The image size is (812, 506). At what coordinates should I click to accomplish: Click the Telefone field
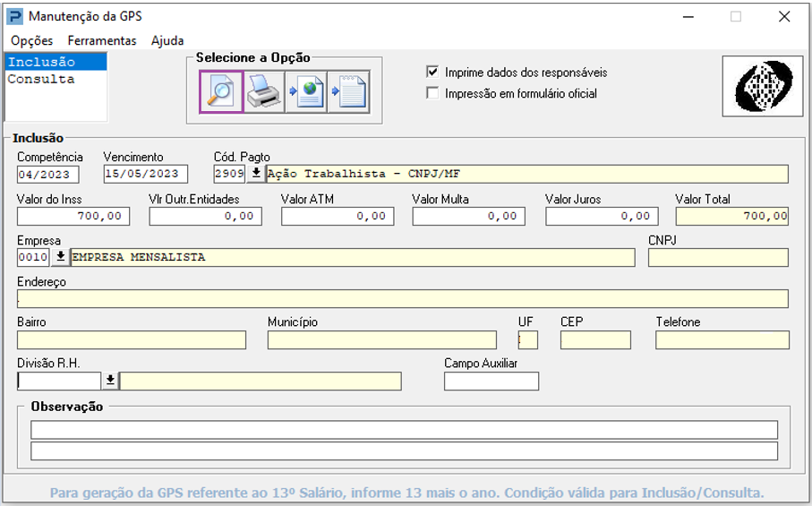click(722, 339)
